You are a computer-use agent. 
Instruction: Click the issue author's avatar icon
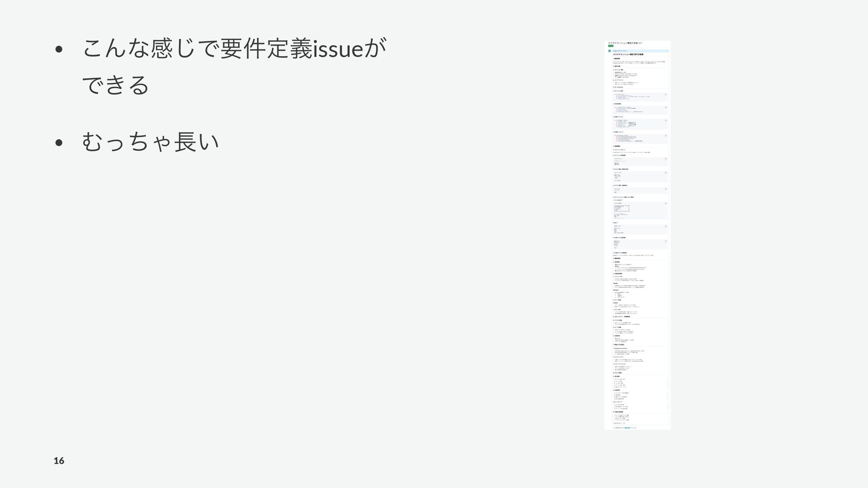pos(609,51)
